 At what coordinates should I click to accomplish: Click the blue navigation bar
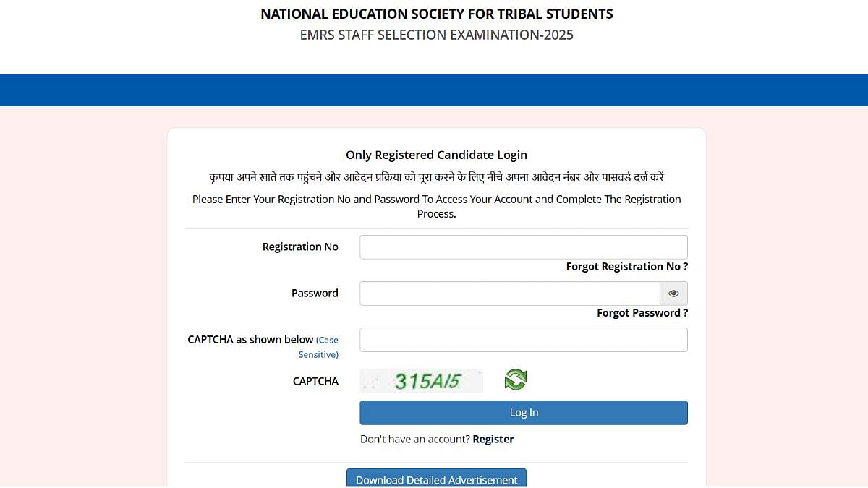point(434,90)
